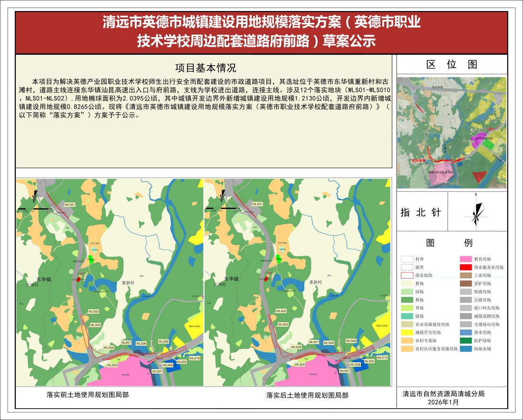Click the 项目基本情况 section heading
523x420 pixels.
(x=205, y=68)
